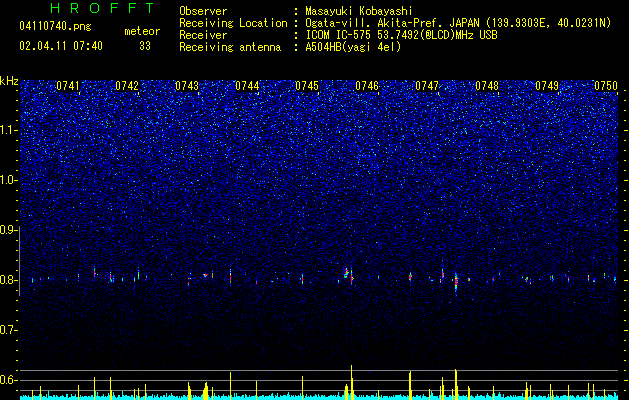Click the 0745 time marker

pos(307,86)
